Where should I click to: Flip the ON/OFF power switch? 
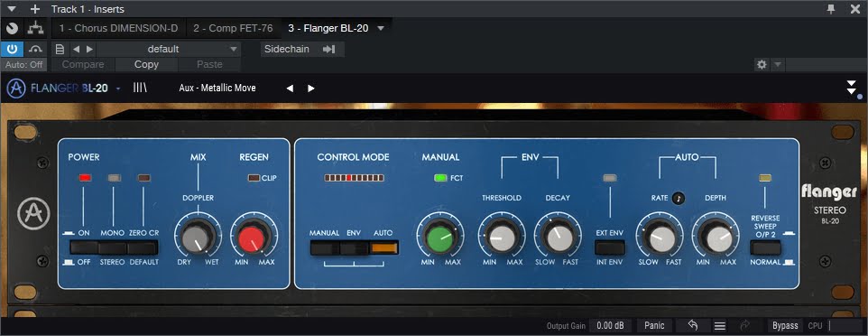coord(84,247)
